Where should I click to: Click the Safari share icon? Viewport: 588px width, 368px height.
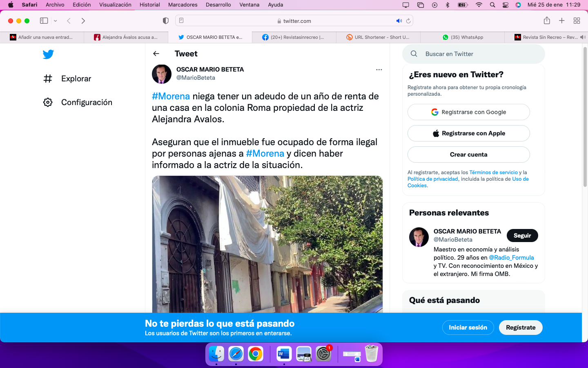[x=547, y=21]
